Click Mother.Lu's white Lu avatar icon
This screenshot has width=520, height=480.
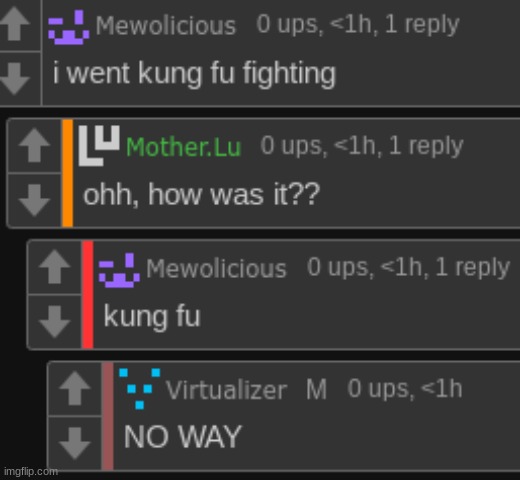point(99,146)
